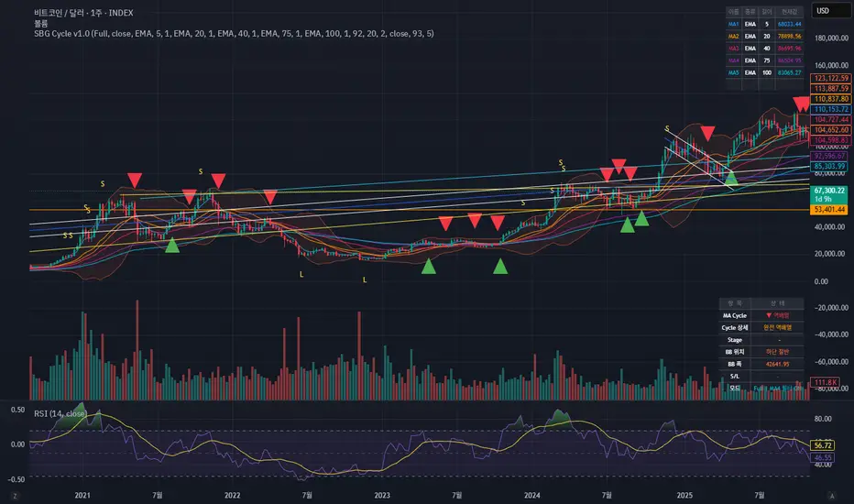Click the 92,596.67 price label
The width and height of the screenshot is (854, 504).
829,156
